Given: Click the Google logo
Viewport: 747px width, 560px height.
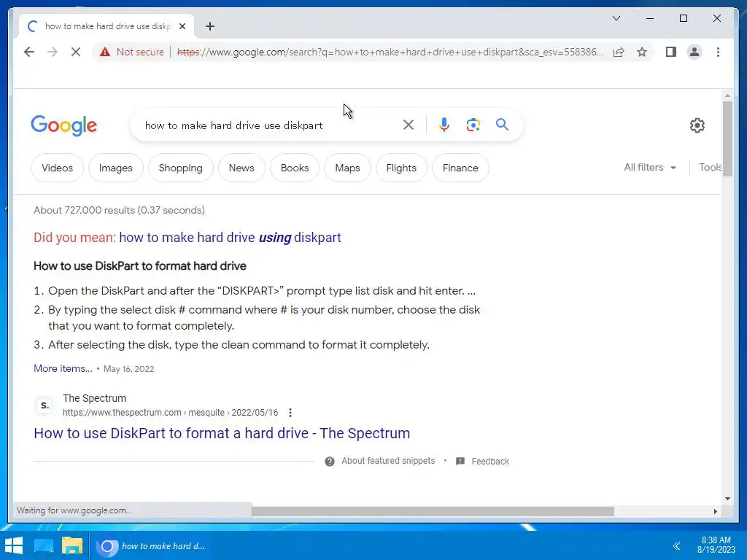Looking at the screenshot, I should coord(64,125).
